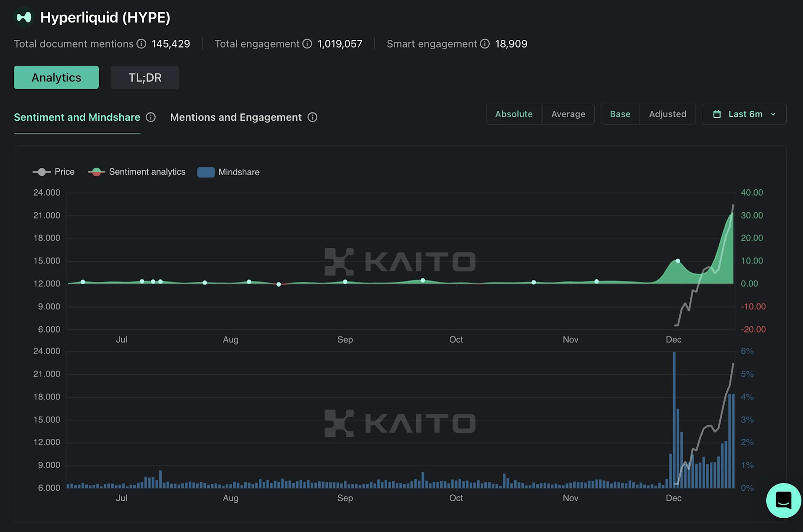803x532 pixels.
Task: Switch to the Mentions and Engagement tab
Action: click(236, 117)
